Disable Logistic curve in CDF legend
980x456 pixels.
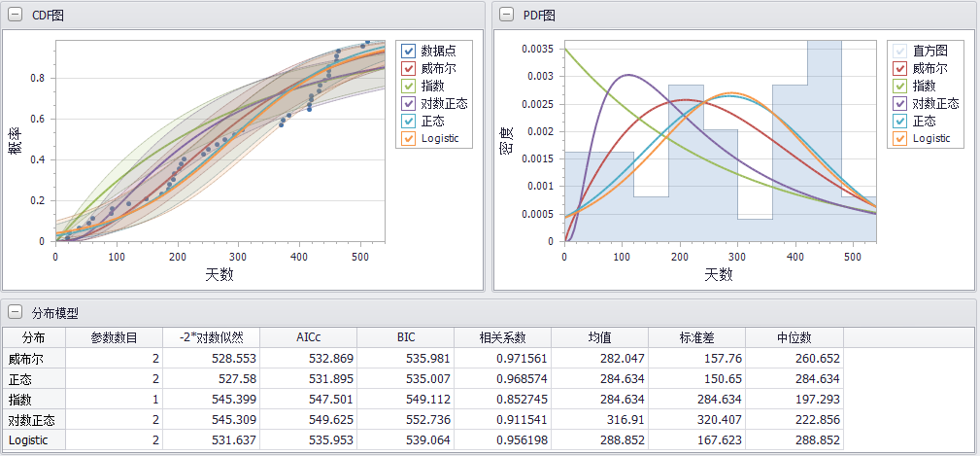[409, 139]
